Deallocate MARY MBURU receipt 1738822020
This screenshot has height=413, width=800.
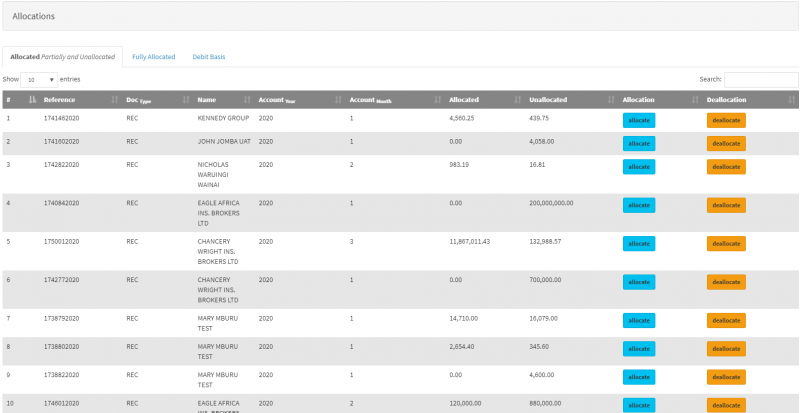726,377
